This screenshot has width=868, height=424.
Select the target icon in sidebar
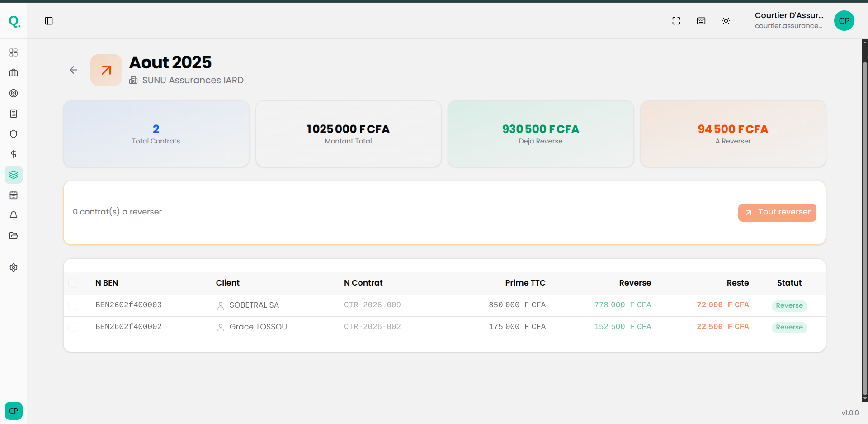(14, 93)
